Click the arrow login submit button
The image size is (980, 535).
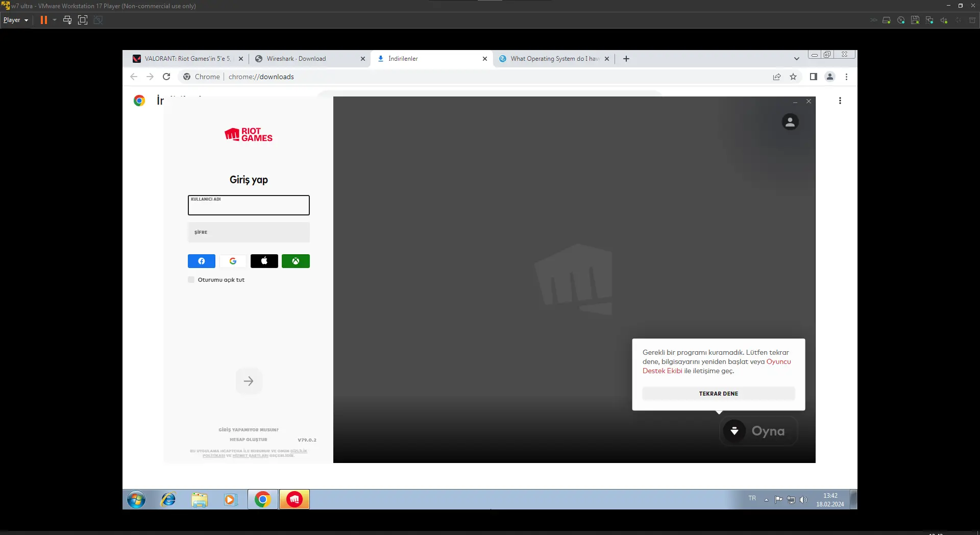(x=249, y=381)
